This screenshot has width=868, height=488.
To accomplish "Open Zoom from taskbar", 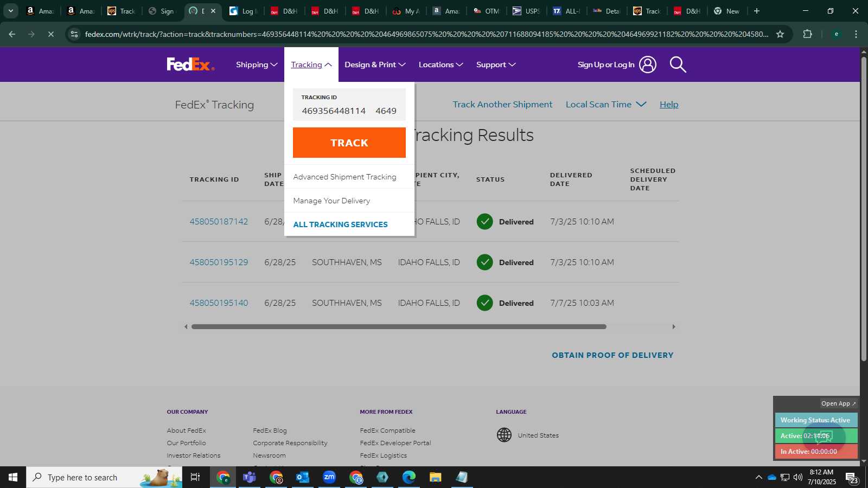I will click(x=329, y=477).
